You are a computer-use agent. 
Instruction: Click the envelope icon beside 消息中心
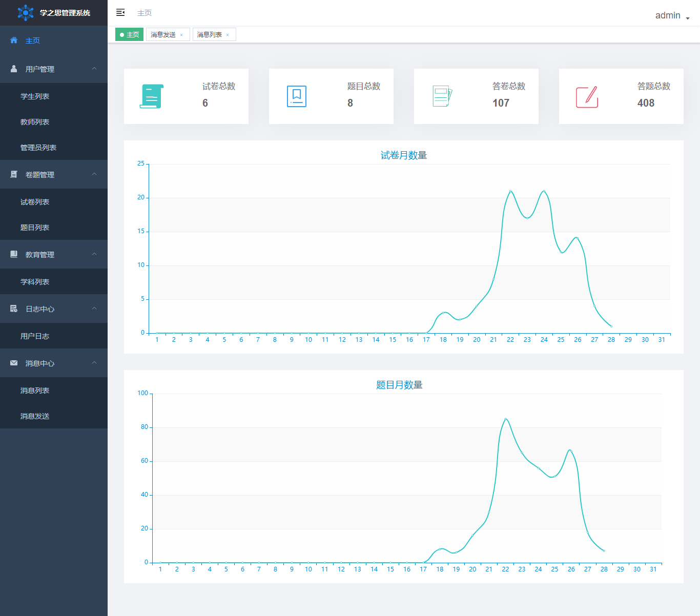tap(14, 363)
